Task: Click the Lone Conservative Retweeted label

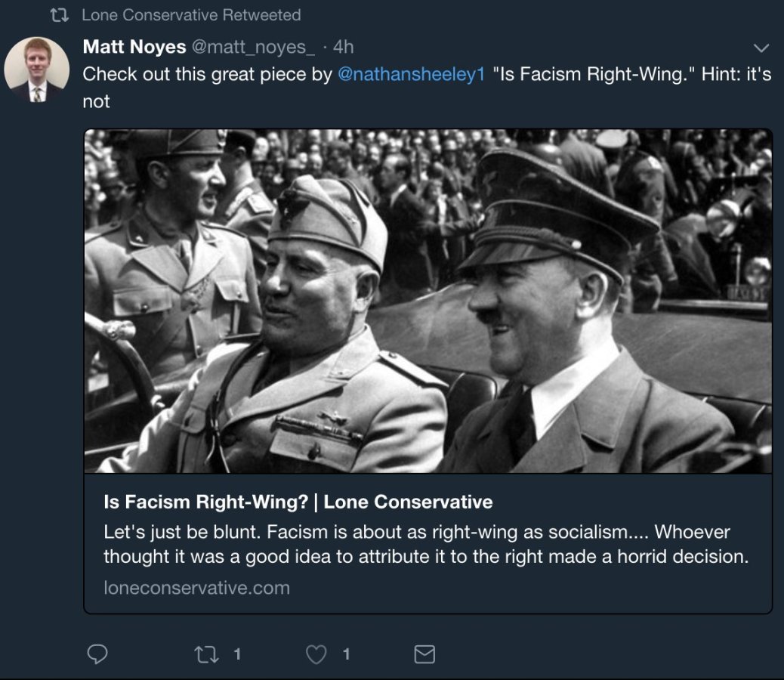Action: pos(191,15)
